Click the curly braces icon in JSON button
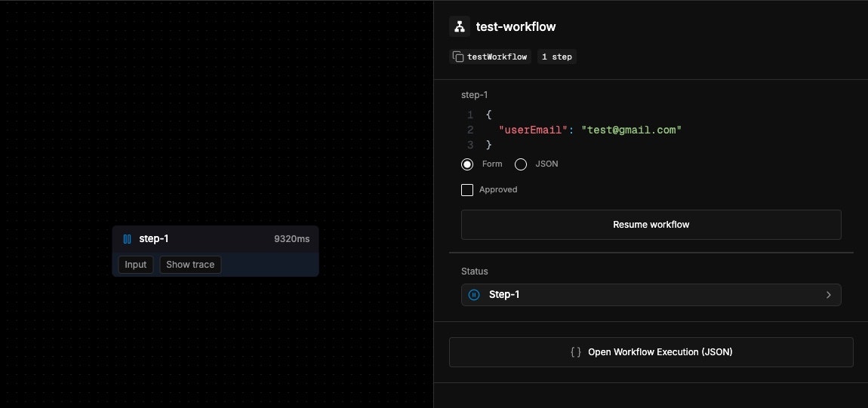Viewport: 868px width, 408px height. 576,352
